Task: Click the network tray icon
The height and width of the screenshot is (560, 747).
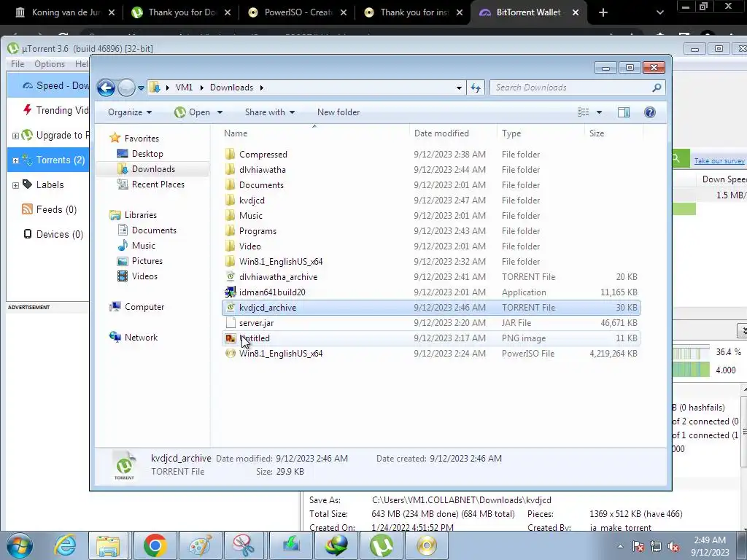Action: pos(656,547)
